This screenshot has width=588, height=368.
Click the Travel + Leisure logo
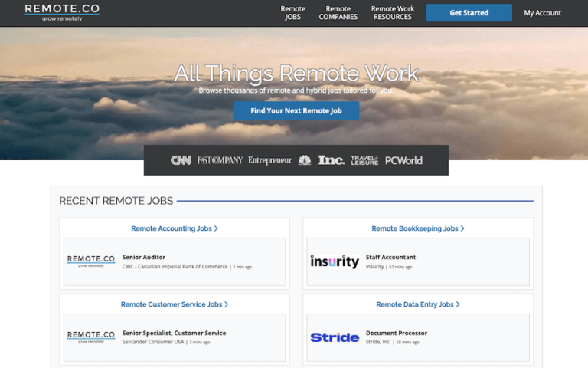coord(364,160)
